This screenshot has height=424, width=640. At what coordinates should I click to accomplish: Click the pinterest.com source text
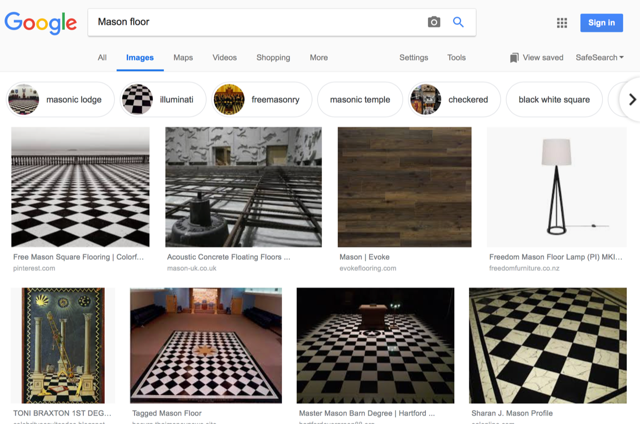pos(34,268)
